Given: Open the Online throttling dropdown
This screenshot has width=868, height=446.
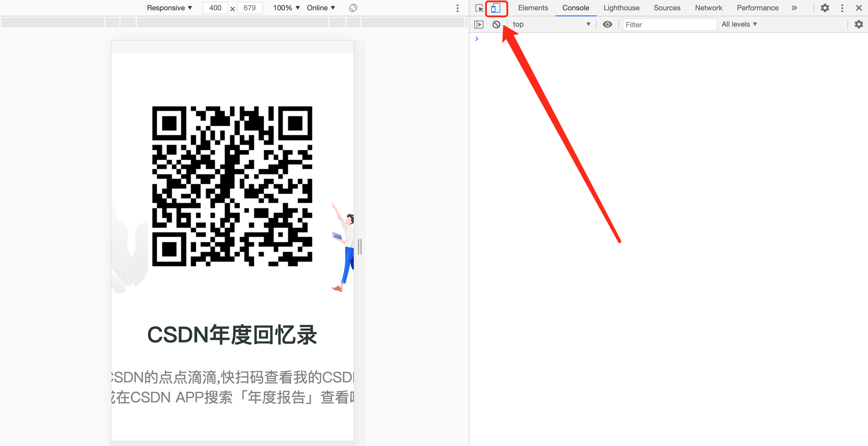Looking at the screenshot, I should tap(320, 8).
